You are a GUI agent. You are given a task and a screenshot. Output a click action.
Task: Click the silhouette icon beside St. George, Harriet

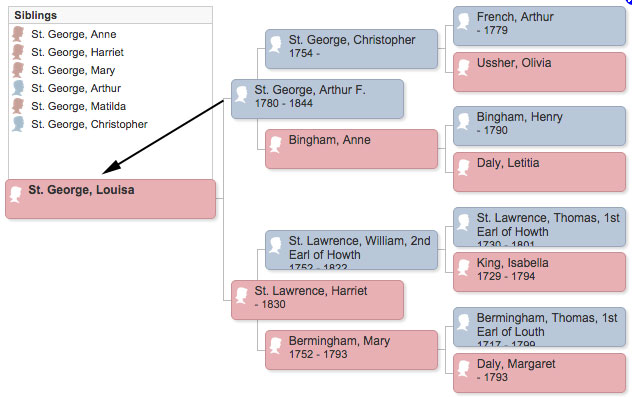[18, 52]
